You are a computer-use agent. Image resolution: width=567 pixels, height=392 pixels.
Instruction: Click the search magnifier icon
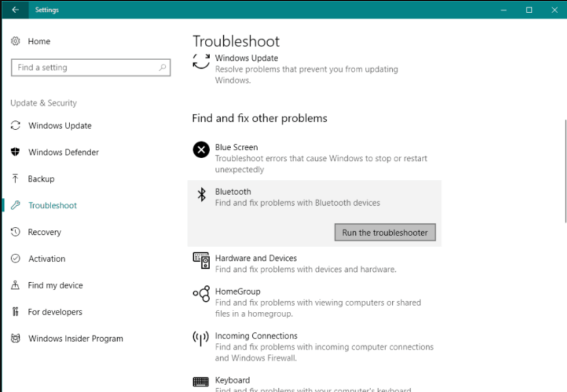pyautogui.click(x=162, y=68)
